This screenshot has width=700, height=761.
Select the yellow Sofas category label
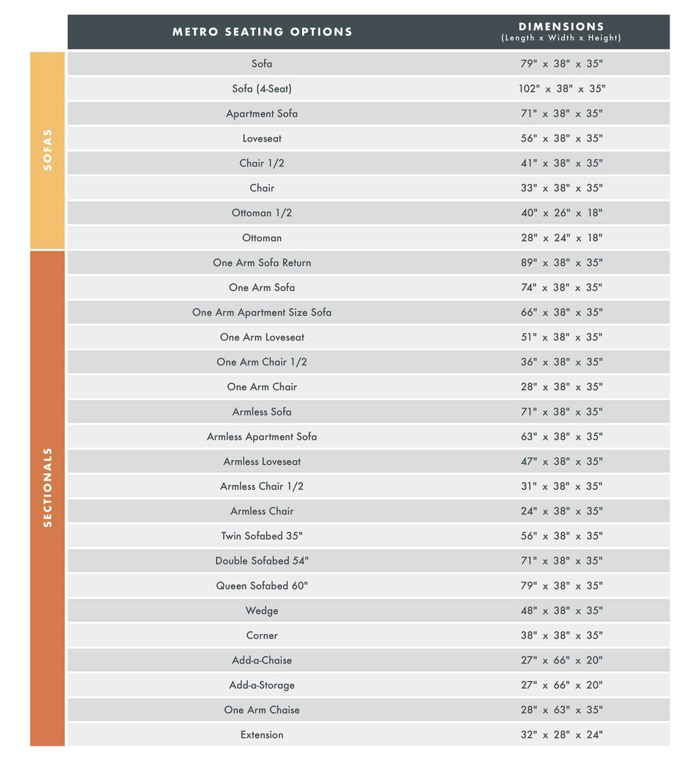click(47, 150)
